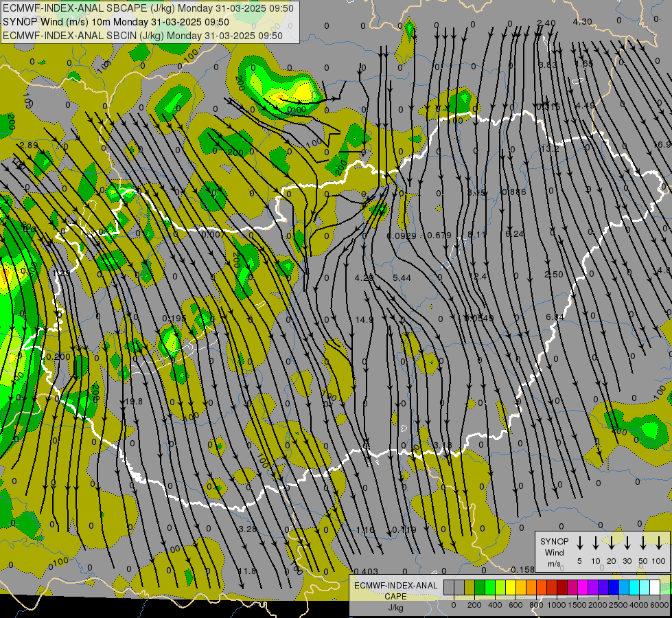Pick the dark green CAPE legend swatch

(x=480, y=588)
